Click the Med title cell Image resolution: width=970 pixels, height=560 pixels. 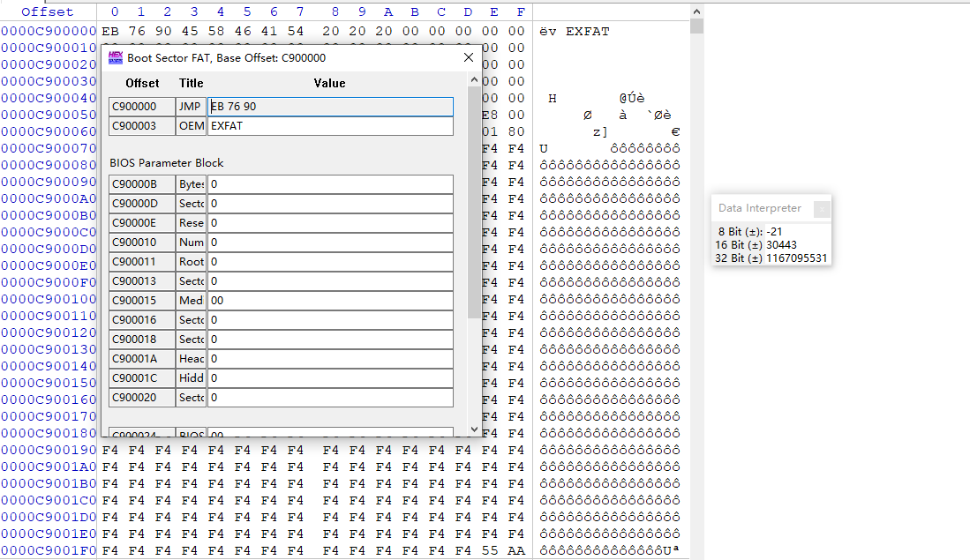pyautogui.click(x=192, y=301)
